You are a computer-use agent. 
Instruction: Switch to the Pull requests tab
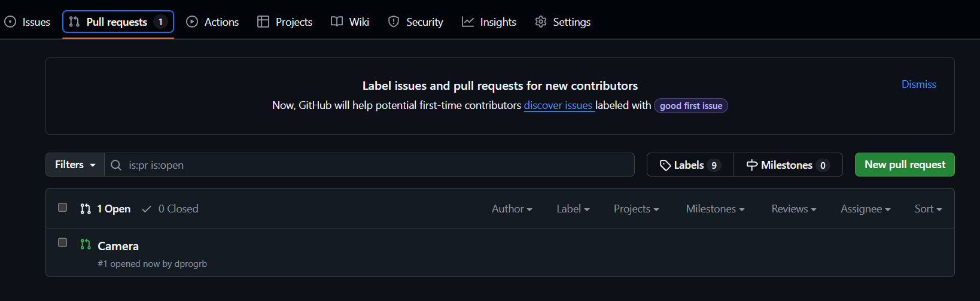click(x=118, y=22)
